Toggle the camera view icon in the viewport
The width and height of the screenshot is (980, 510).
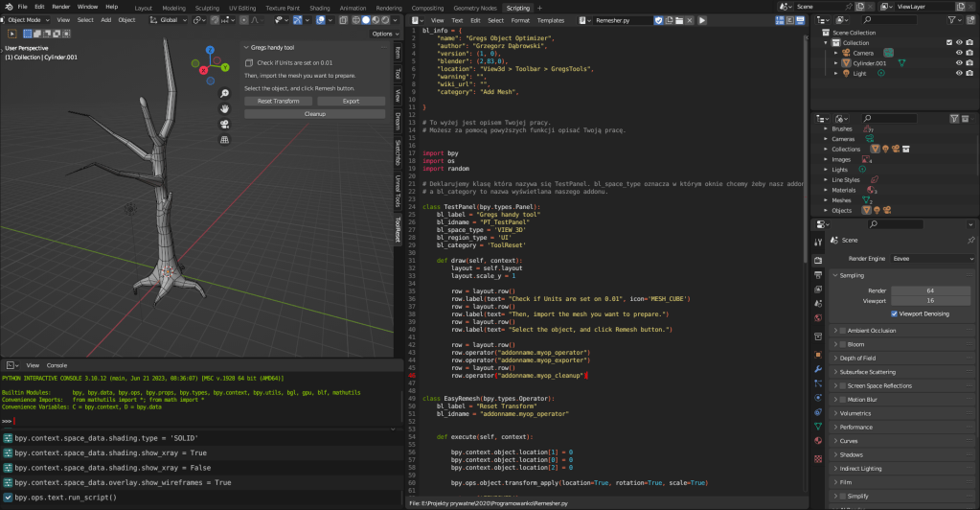224,124
